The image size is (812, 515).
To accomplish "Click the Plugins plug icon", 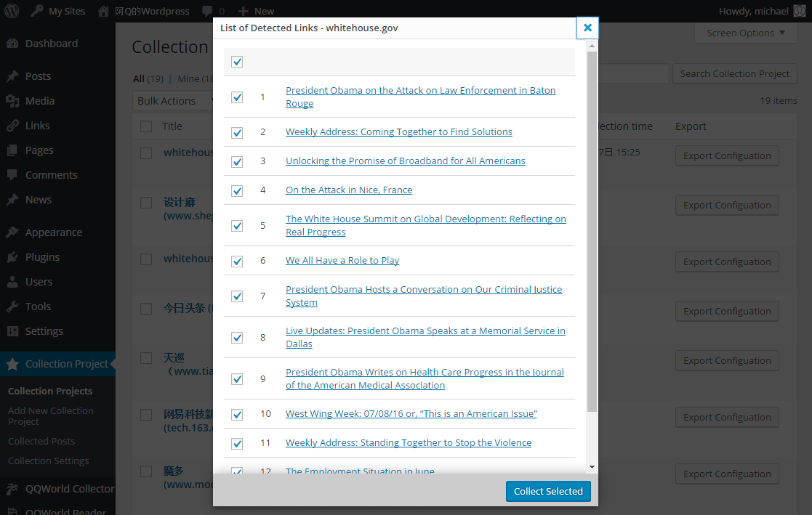I will (x=12, y=257).
